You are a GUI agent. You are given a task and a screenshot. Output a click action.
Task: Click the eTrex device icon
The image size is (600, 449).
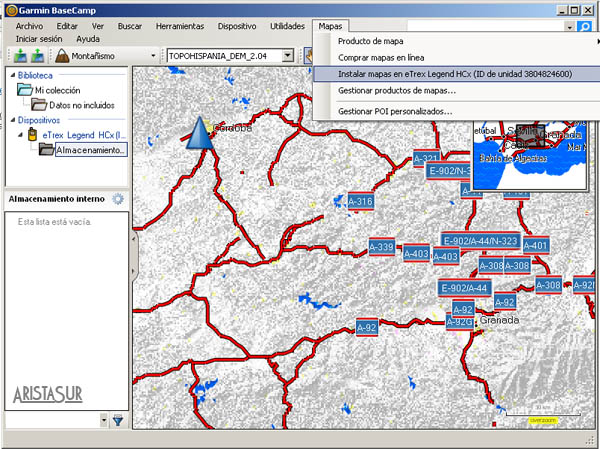tap(33, 134)
